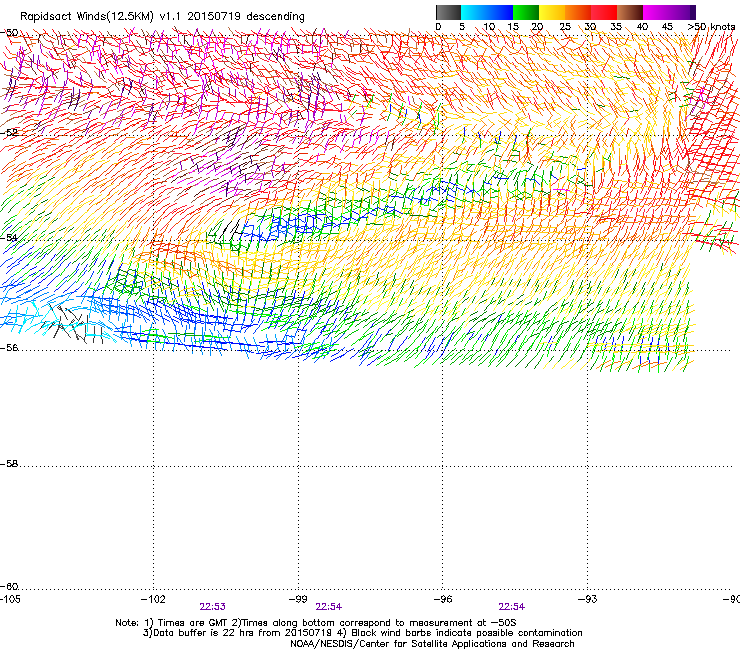This screenshot has height=650, width=740.
Task: Click the '-60' latitude axis label
Action: coord(9,587)
